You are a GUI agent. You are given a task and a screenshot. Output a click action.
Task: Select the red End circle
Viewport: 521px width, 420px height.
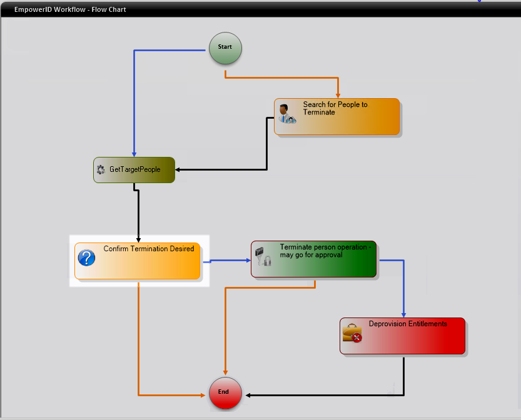point(224,393)
